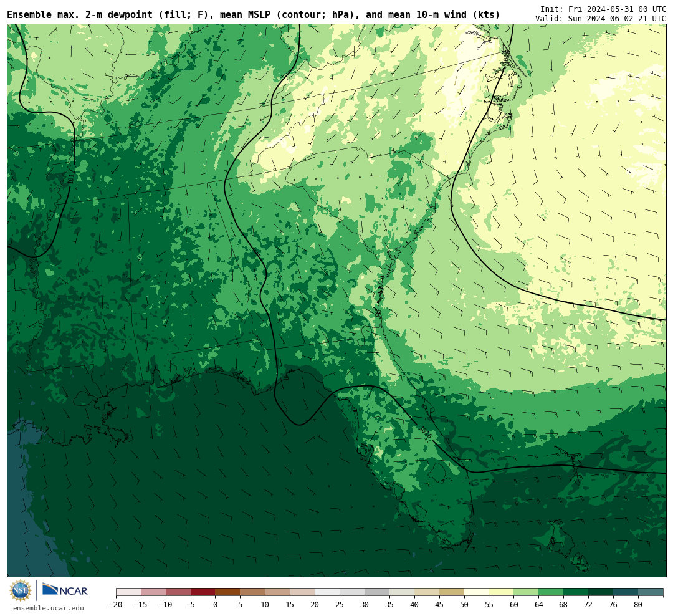The image size is (673, 616).
Task: Click the 0 tick label on the colorbar
Action: [216, 605]
